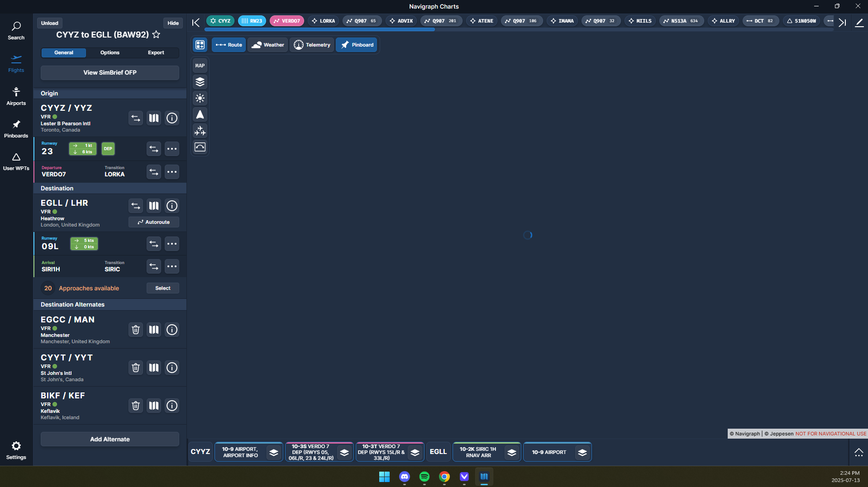This screenshot has width=868, height=487.
Task: Open more options for Runway 23
Action: (x=172, y=149)
